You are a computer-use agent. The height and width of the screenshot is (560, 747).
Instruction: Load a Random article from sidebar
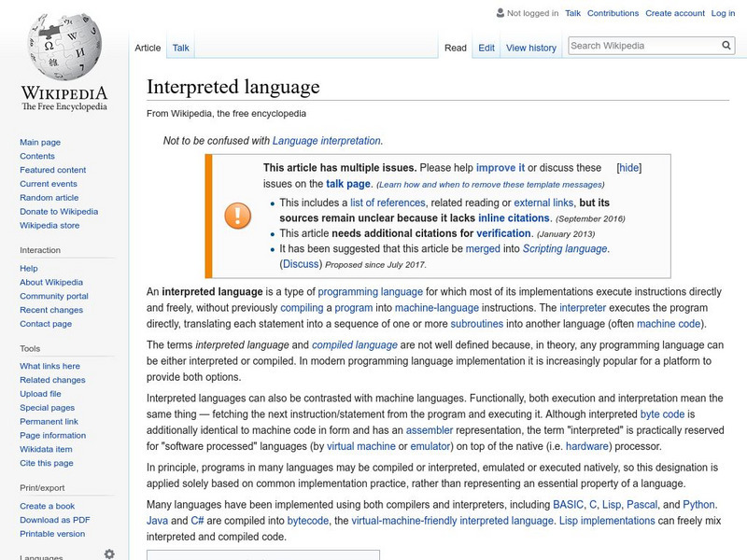click(x=51, y=197)
